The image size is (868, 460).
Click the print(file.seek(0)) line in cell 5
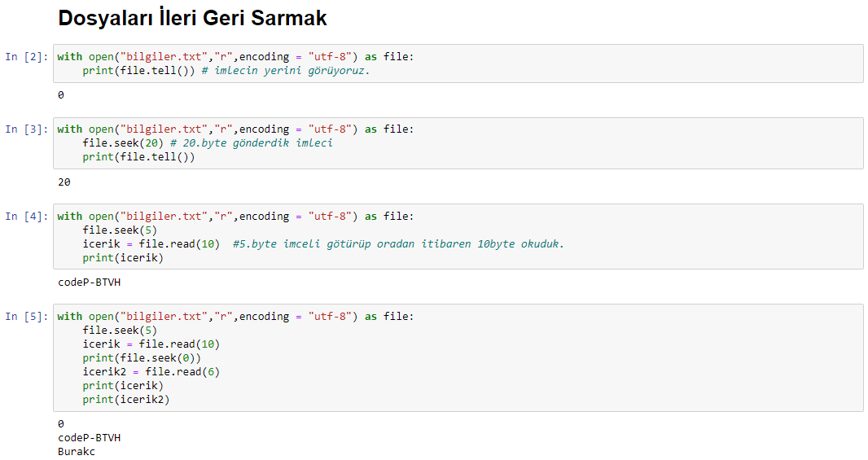coord(142,357)
